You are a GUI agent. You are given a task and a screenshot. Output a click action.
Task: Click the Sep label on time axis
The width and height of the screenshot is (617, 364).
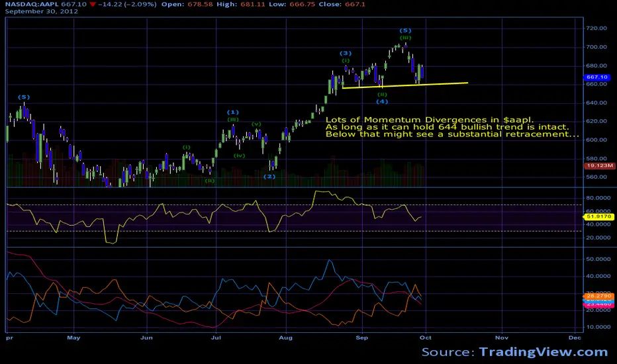[362, 338]
